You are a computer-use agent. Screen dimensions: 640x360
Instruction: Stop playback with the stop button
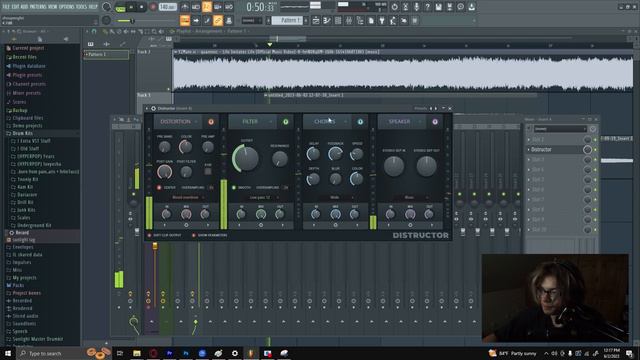point(142,7)
